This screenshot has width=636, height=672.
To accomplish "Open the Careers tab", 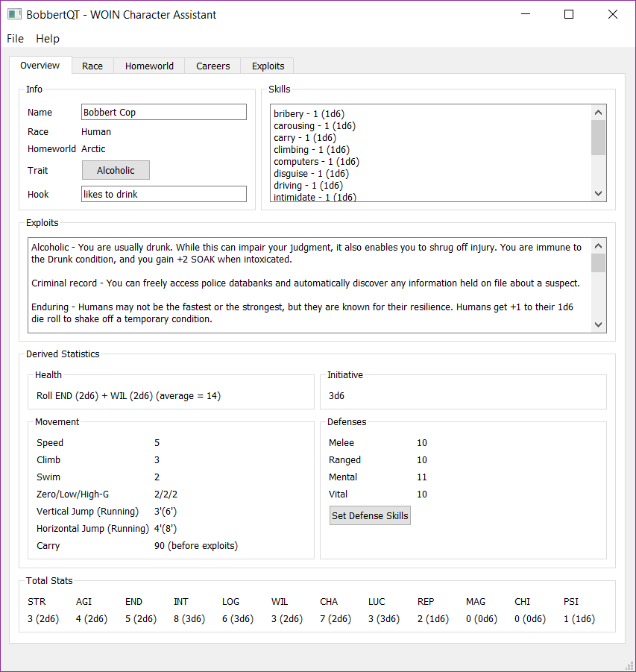I will (x=213, y=66).
